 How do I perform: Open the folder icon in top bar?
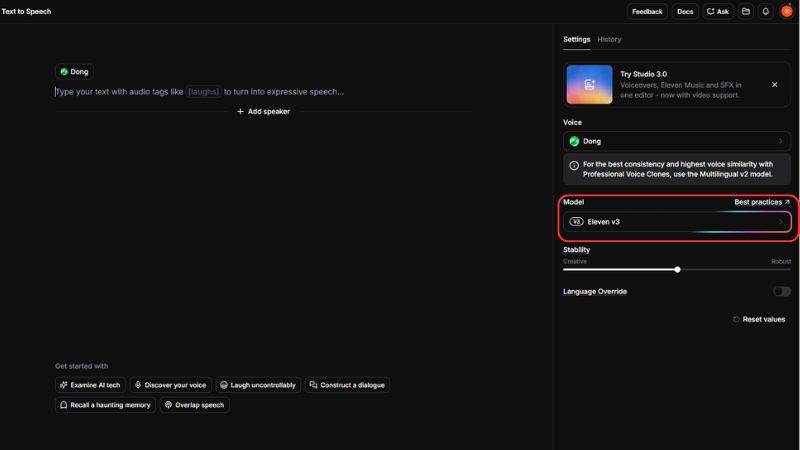[746, 12]
